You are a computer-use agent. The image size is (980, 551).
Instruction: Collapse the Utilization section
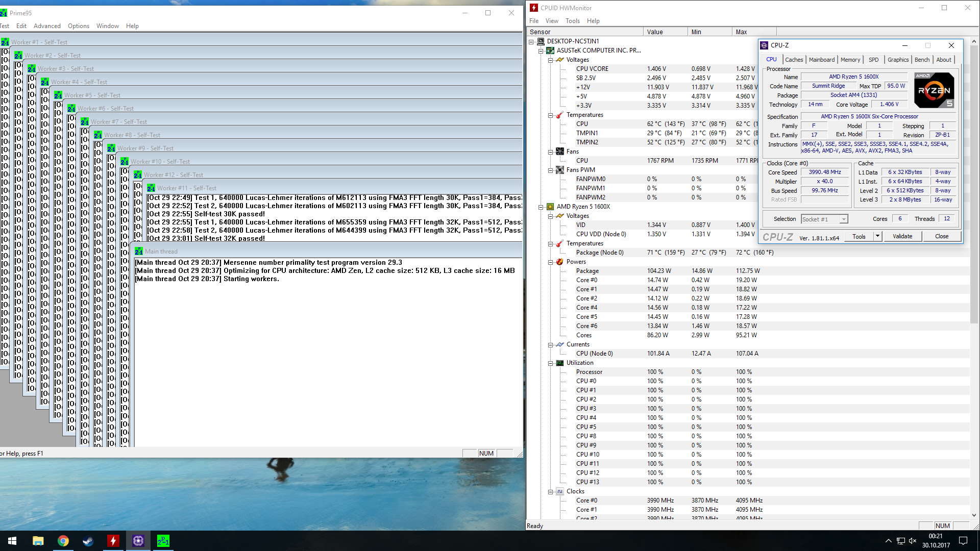(x=551, y=363)
